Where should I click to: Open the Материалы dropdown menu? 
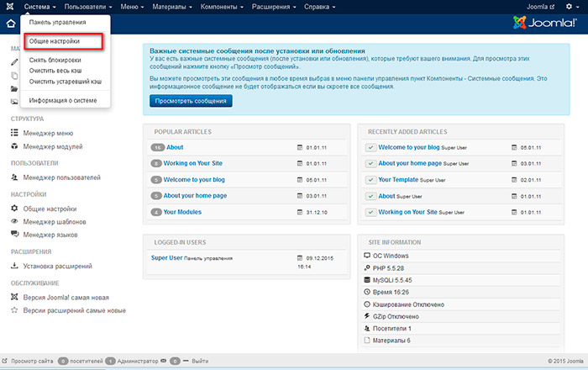click(173, 7)
